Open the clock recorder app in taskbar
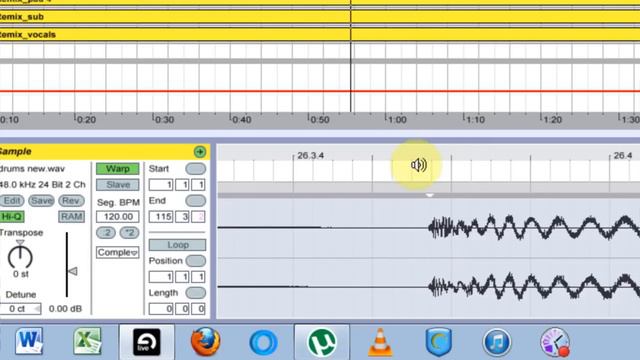This screenshot has height=360, width=640. click(555, 342)
